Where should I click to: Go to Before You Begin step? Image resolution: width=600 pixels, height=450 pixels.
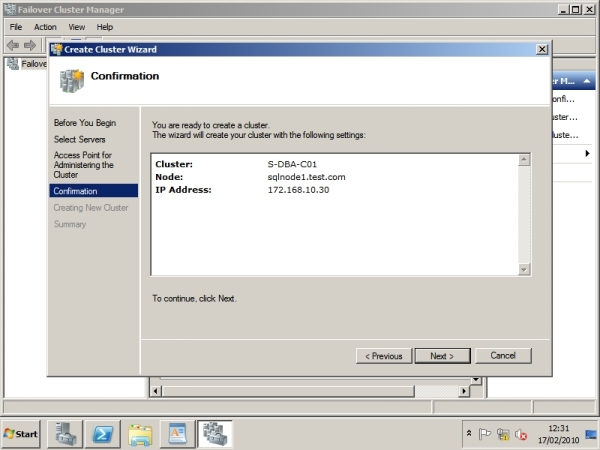[85, 123]
